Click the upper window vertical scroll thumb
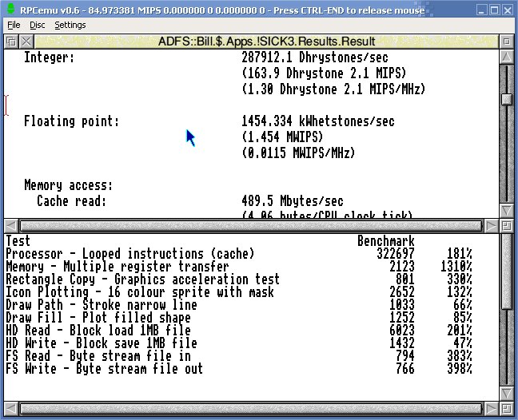Screen dimensions: 518x420 click(x=505, y=99)
